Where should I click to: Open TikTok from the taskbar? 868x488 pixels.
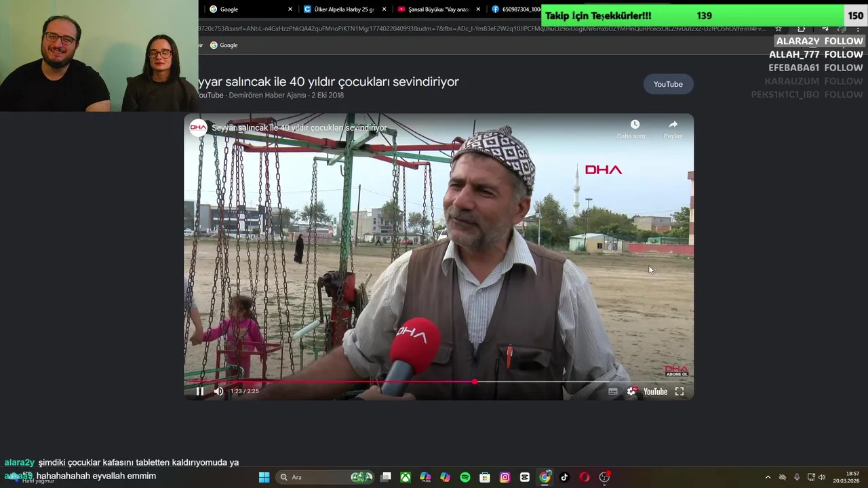pyautogui.click(x=564, y=477)
